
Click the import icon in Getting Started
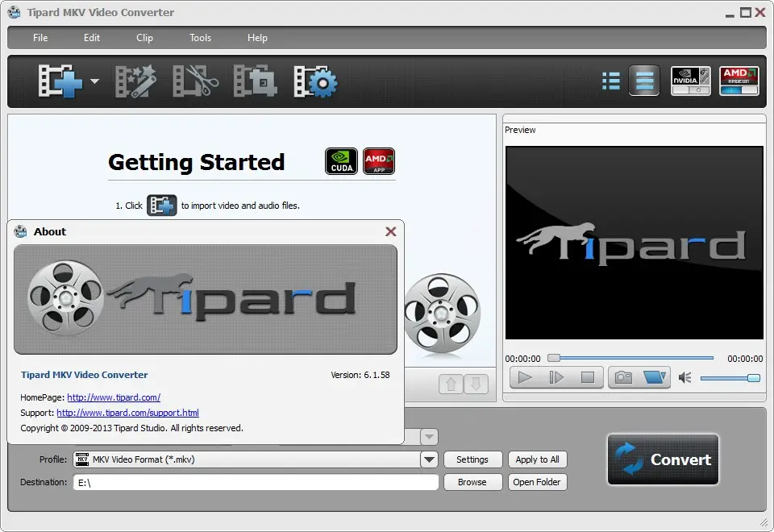click(161, 206)
